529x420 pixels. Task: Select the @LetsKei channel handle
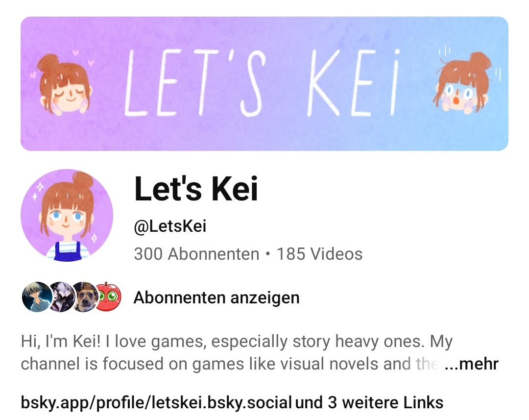tap(170, 226)
